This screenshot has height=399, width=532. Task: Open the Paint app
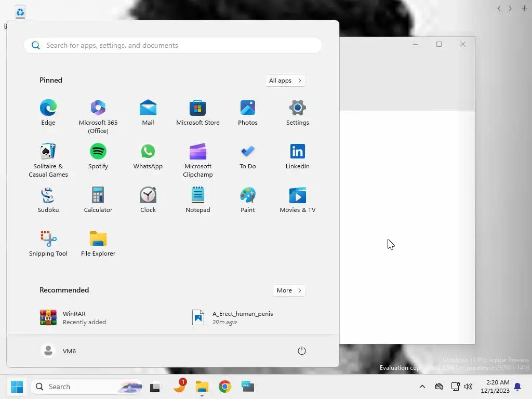pyautogui.click(x=248, y=200)
